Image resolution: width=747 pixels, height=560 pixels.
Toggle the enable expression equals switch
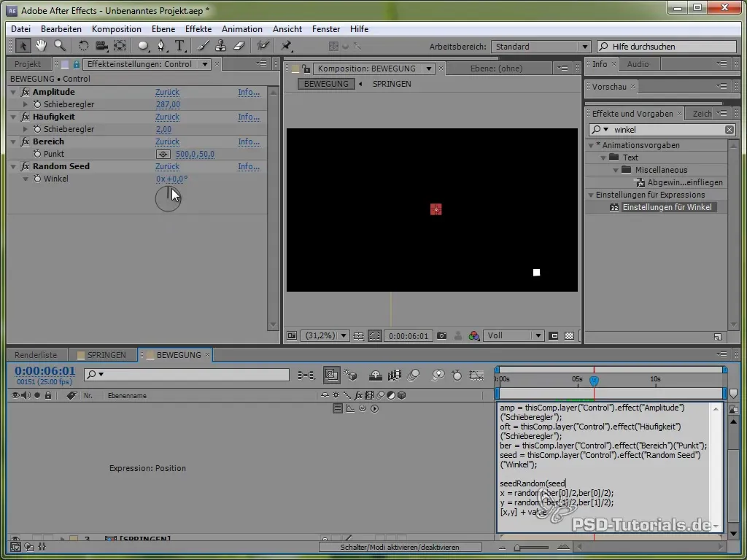pos(337,408)
